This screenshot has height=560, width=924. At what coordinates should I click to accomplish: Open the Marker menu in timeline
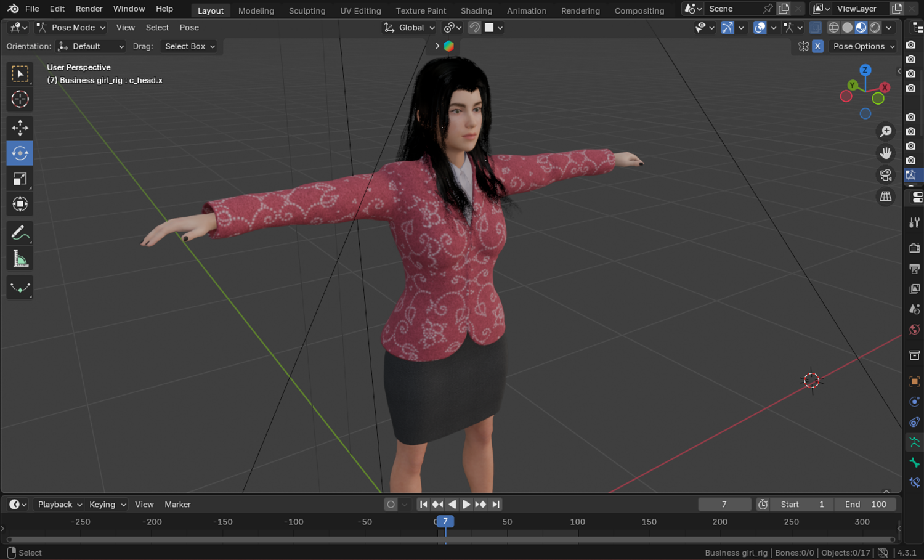[177, 505]
